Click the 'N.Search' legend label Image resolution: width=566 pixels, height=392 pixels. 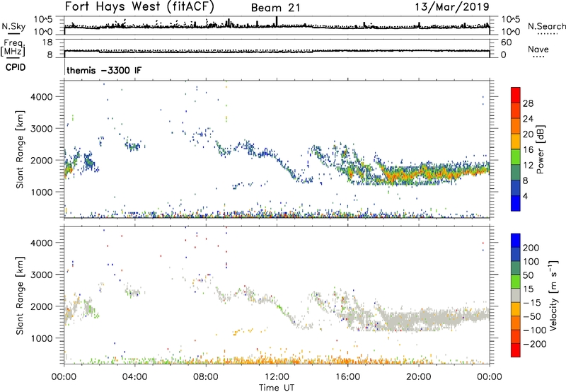pyautogui.click(x=546, y=26)
